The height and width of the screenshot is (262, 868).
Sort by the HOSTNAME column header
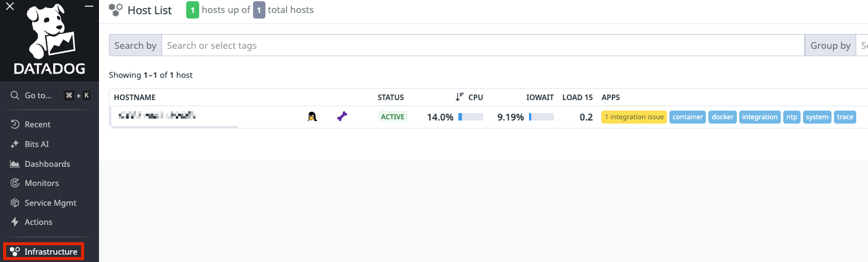135,98
